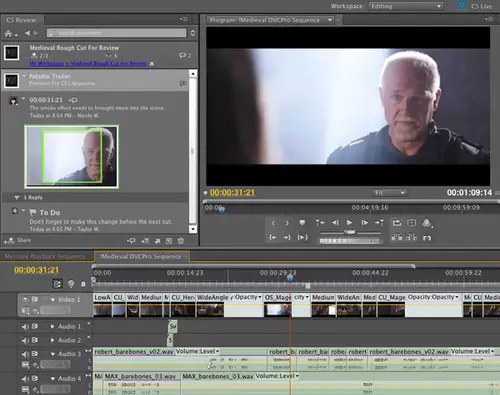
Task: Mute Audio 4 track speaker toggle
Action: click(x=25, y=379)
